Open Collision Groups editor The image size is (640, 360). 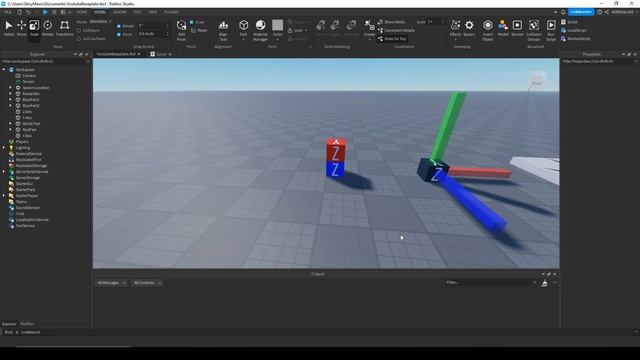533,30
